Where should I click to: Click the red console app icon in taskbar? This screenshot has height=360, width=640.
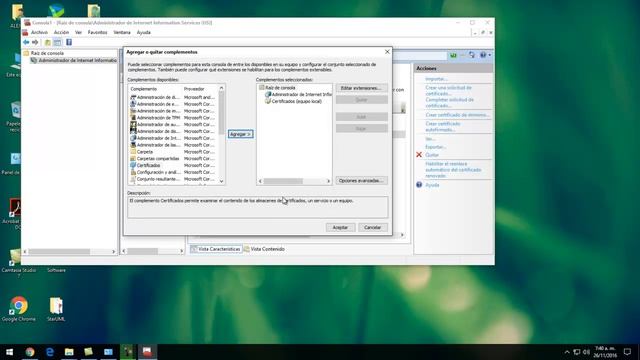pos(147,352)
